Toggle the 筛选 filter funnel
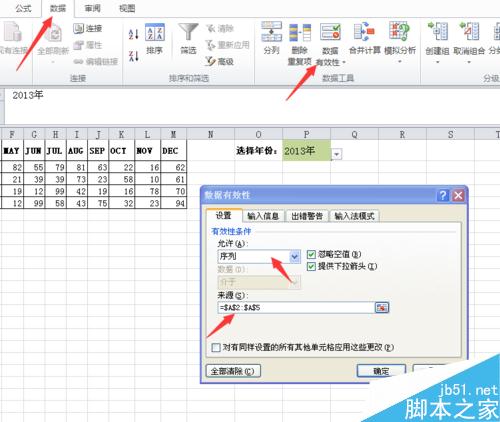This screenshot has width=500, height=422. point(188,32)
